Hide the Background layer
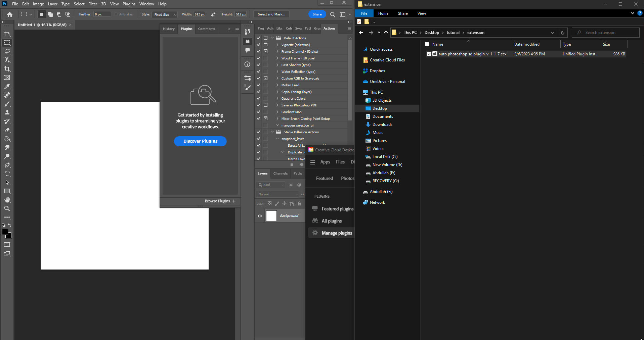644x340 pixels. click(x=259, y=216)
